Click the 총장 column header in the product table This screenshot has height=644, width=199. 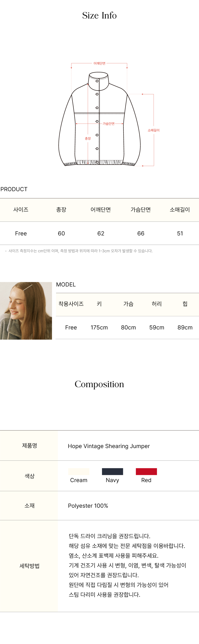pyautogui.click(x=61, y=209)
